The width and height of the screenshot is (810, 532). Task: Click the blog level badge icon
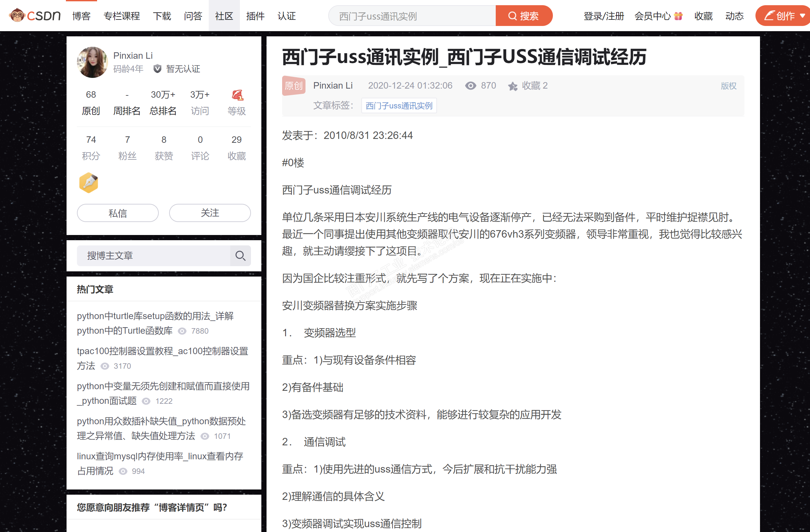(237, 95)
